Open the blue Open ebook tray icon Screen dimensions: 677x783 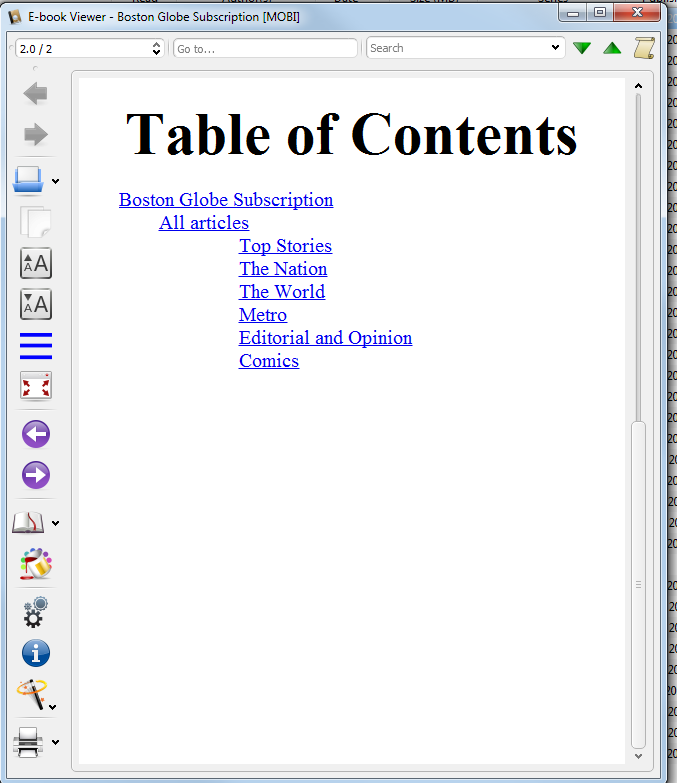[x=28, y=180]
